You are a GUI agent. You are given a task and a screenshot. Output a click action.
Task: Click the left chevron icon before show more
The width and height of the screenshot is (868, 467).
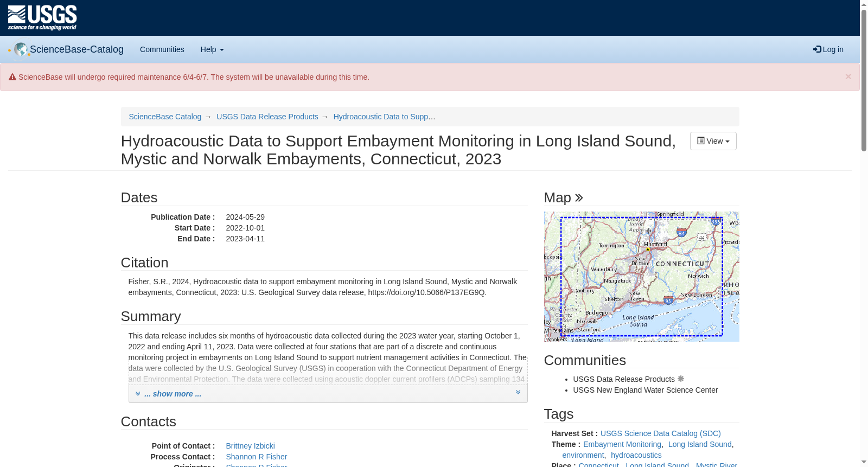[138, 394]
